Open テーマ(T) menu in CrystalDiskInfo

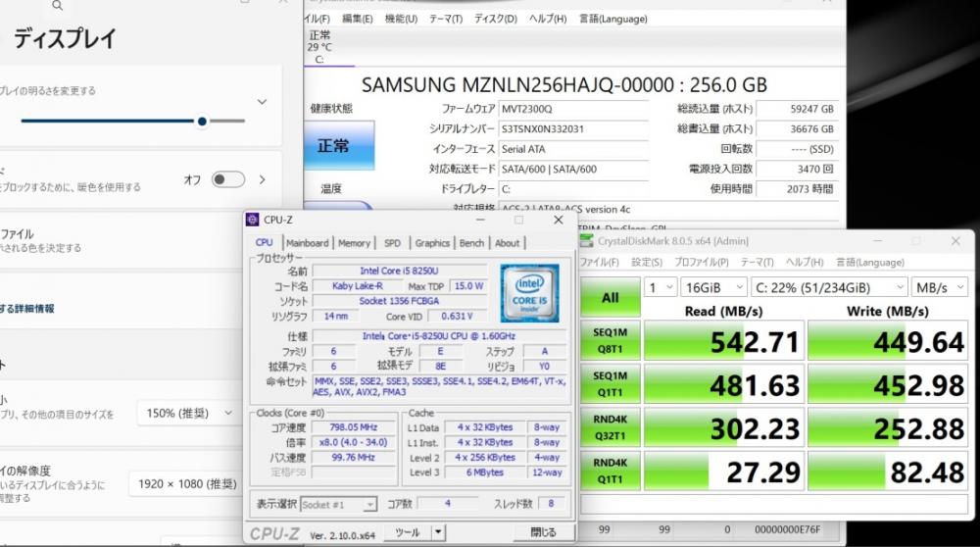coord(446,19)
